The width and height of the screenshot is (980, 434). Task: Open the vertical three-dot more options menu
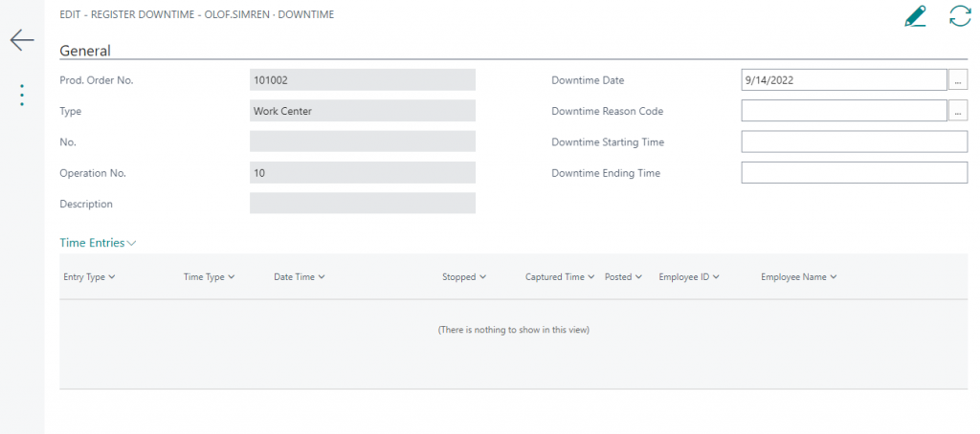22,95
